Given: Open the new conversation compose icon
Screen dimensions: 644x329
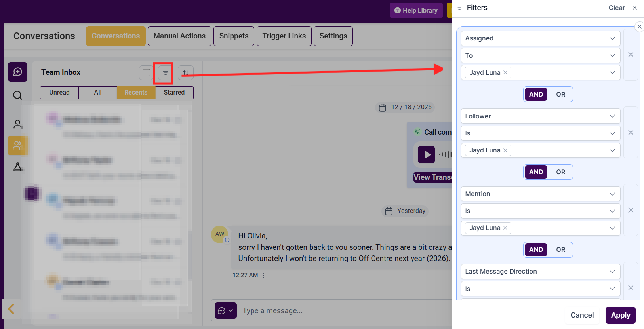Looking at the screenshot, I should [x=17, y=72].
